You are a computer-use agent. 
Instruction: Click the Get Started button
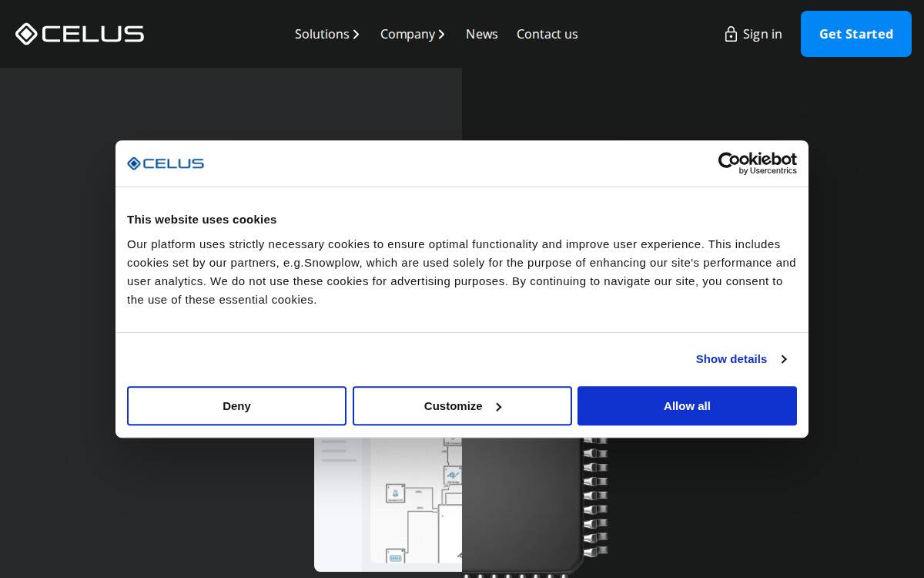pyautogui.click(x=856, y=34)
